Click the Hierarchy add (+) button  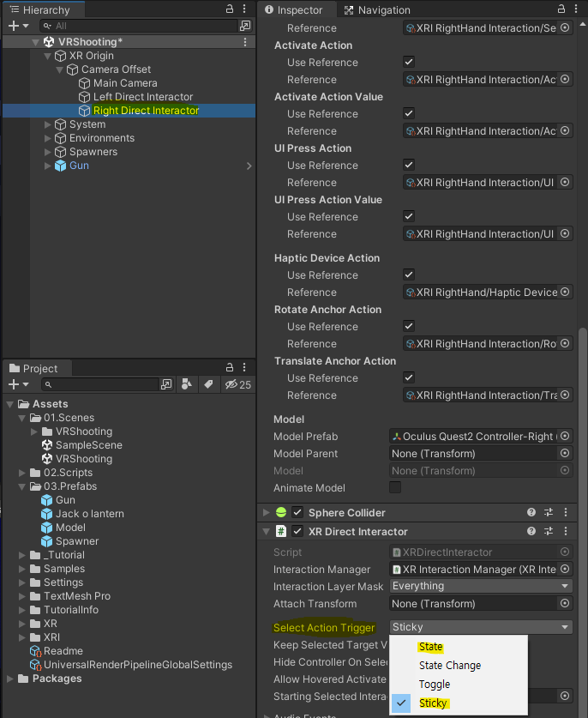point(18,26)
